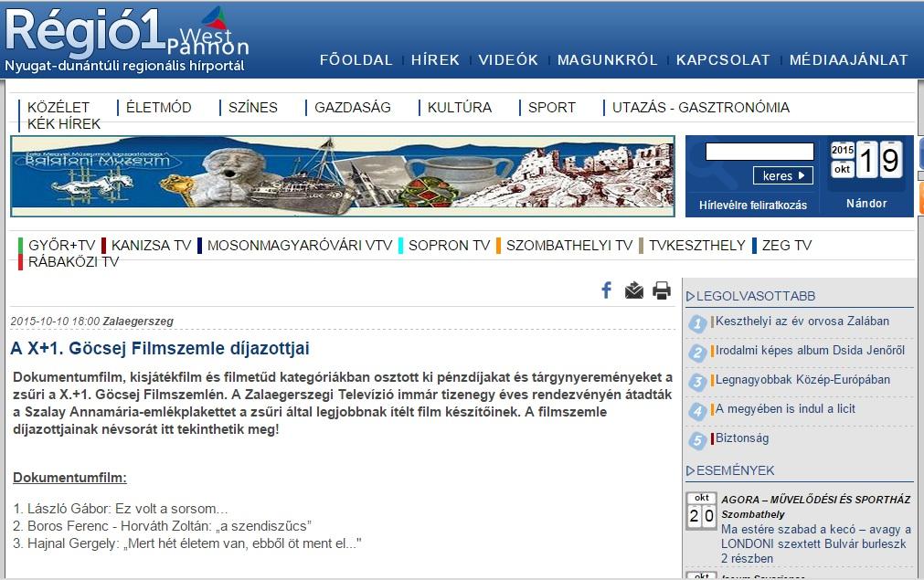Viewport: 924px width, 580px height.
Task: Click the number 1 ranking badge
Action: pos(697,323)
